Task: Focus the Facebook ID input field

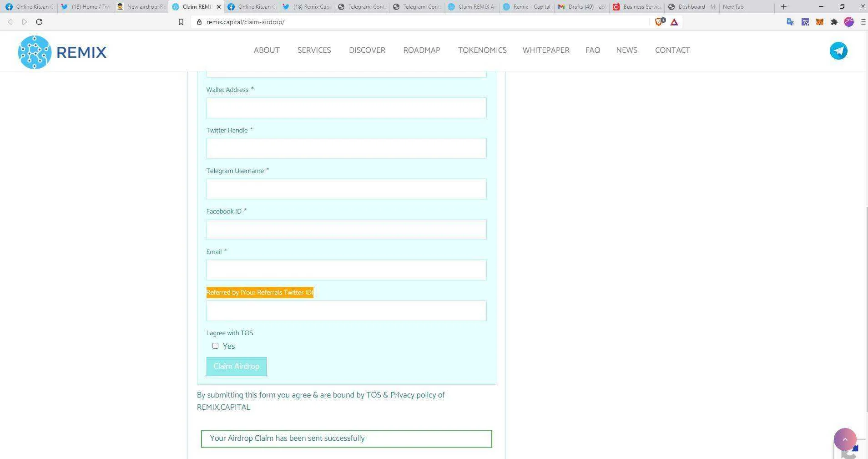Action: click(x=346, y=229)
